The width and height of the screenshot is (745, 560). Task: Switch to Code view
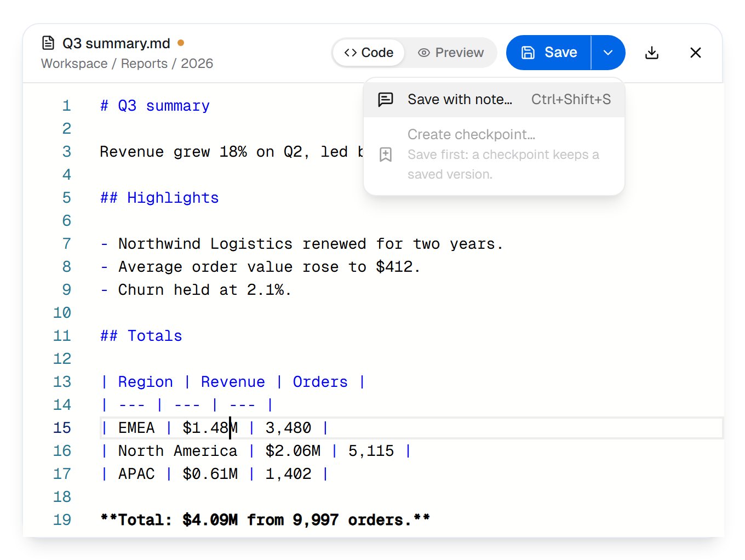[x=369, y=53]
